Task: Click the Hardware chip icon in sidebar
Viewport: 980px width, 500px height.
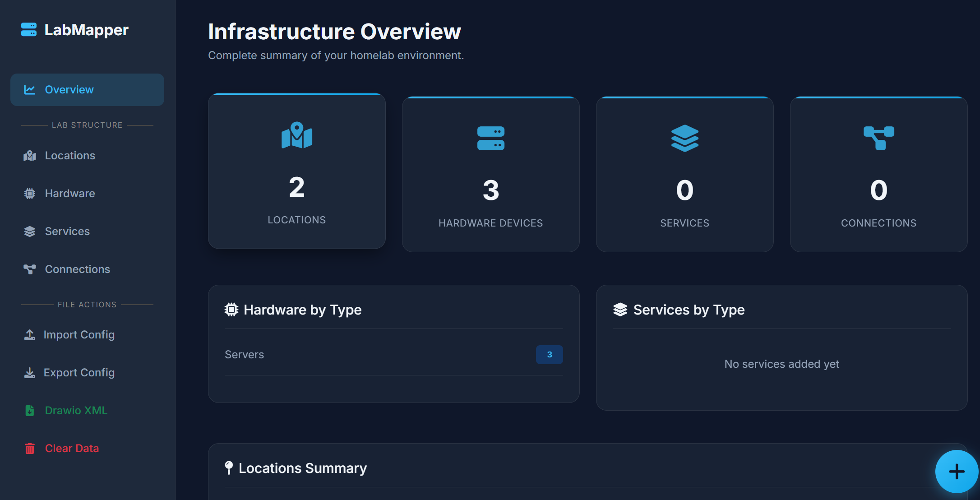Action: (x=30, y=194)
